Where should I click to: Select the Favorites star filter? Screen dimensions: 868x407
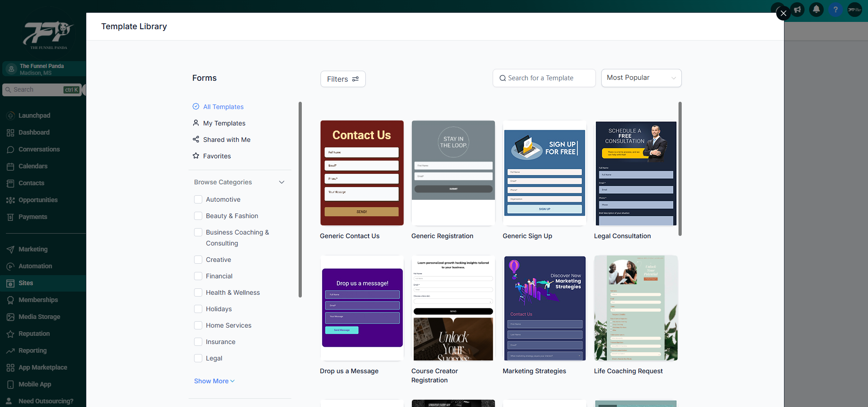(x=216, y=156)
